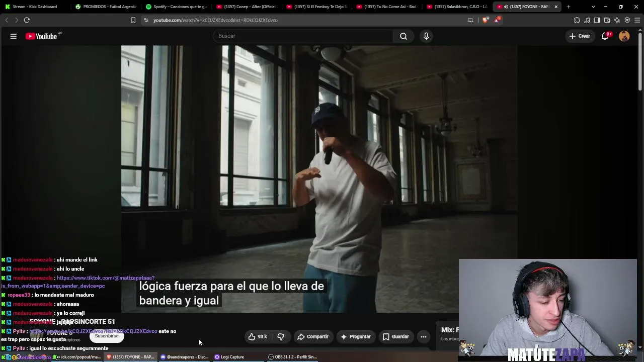Close the FOYONE - RAP tab

[x=556, y=7]
